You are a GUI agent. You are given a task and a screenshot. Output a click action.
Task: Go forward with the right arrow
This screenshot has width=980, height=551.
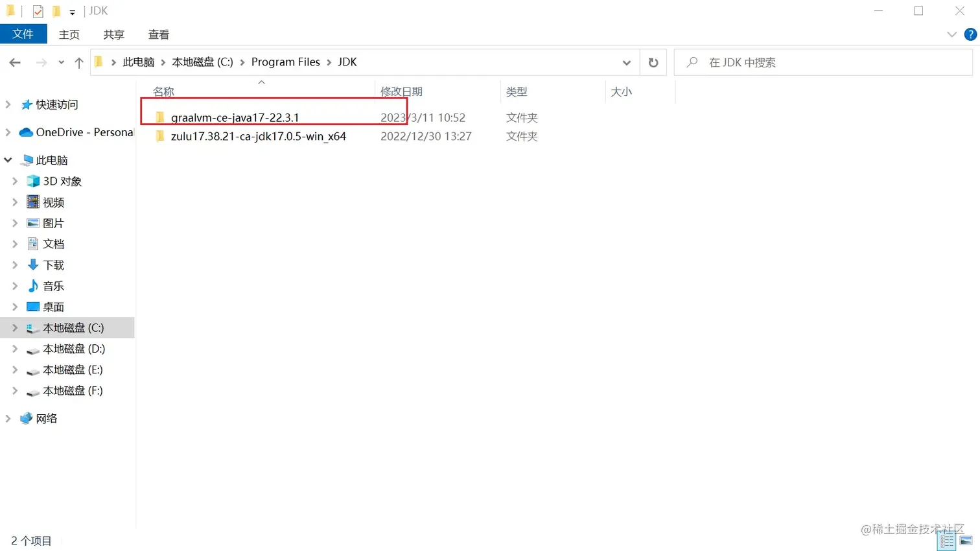(x=41, y=62)
